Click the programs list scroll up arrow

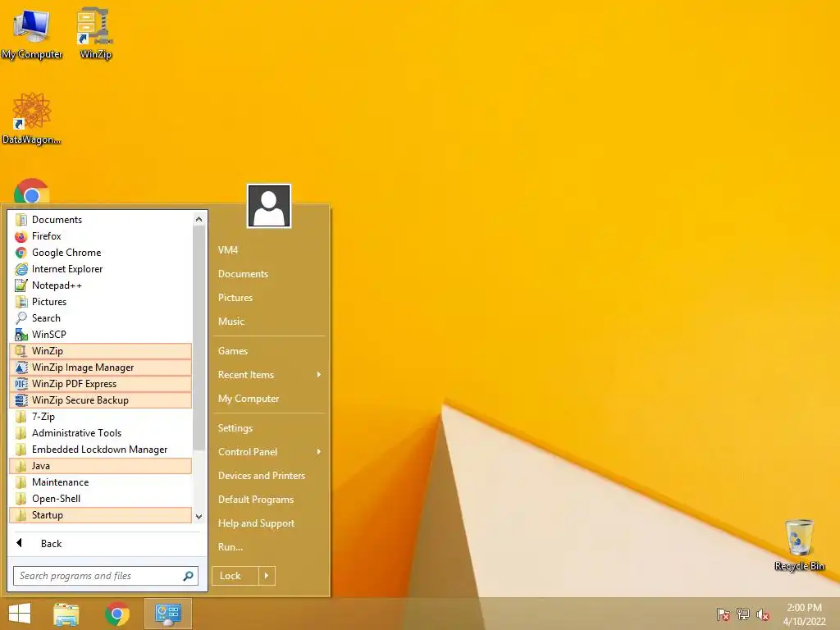[x=199, y=219]
